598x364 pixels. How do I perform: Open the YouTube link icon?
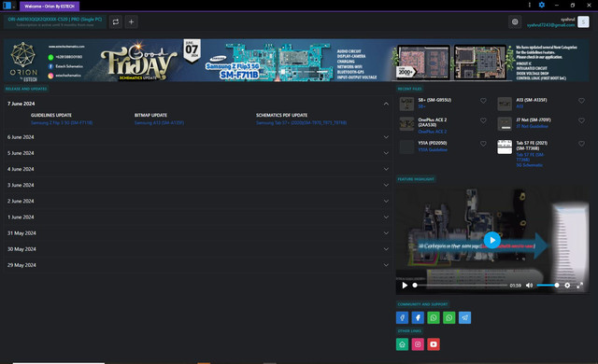434,344
